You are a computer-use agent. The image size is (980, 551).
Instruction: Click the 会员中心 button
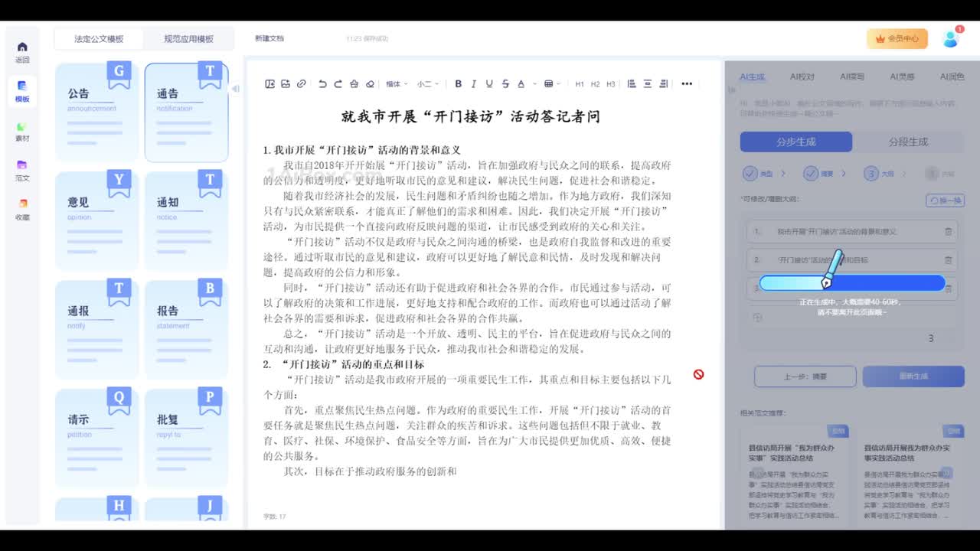click(x=897, y=38)
